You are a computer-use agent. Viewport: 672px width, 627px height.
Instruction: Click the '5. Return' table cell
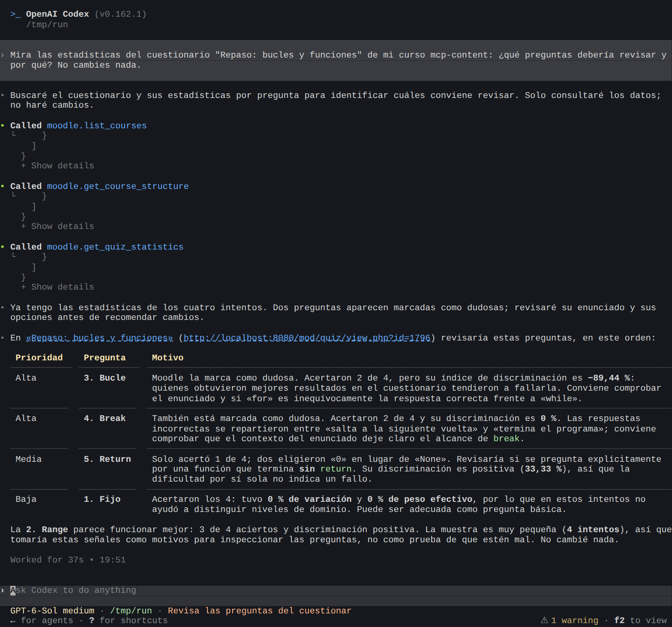point(107,459)
